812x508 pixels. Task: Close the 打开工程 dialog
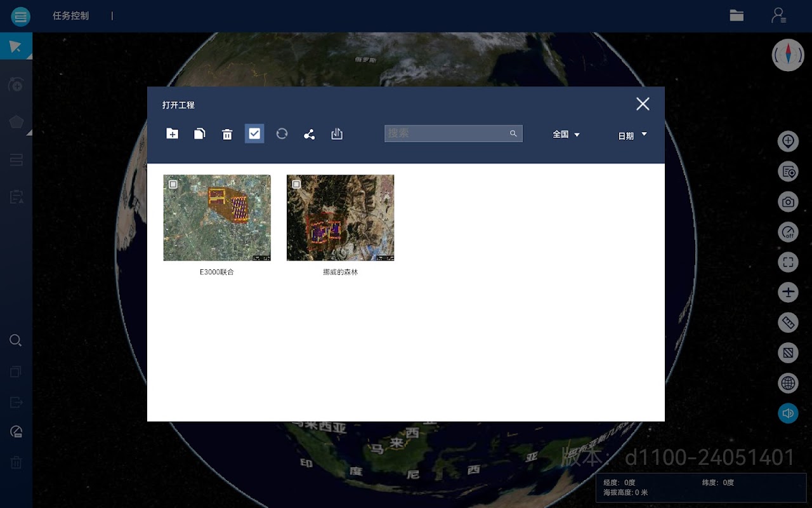(643, 104)
